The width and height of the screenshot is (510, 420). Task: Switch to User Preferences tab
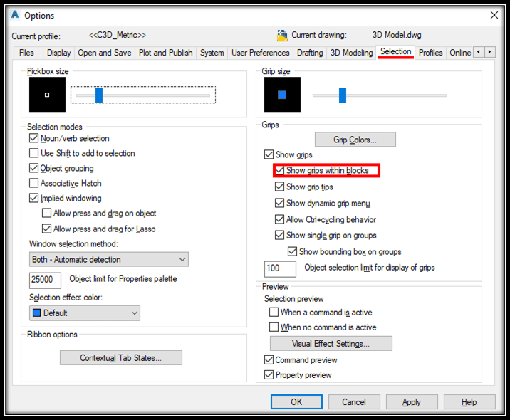tap(260, 53)
